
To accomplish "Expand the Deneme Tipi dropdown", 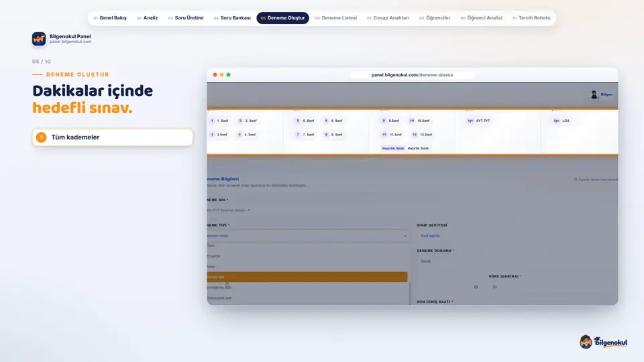I will pyautogui.click(x=308, y=236).
